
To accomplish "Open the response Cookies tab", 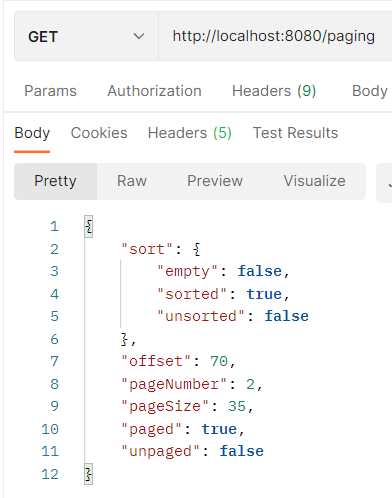I will click(x=99, y=133).
